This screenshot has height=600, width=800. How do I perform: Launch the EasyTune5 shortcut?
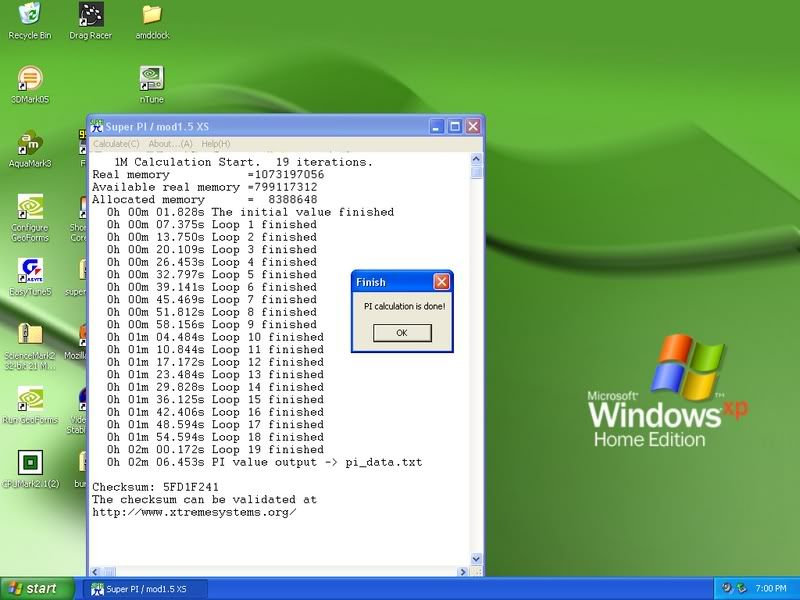[x=30, y=278]
